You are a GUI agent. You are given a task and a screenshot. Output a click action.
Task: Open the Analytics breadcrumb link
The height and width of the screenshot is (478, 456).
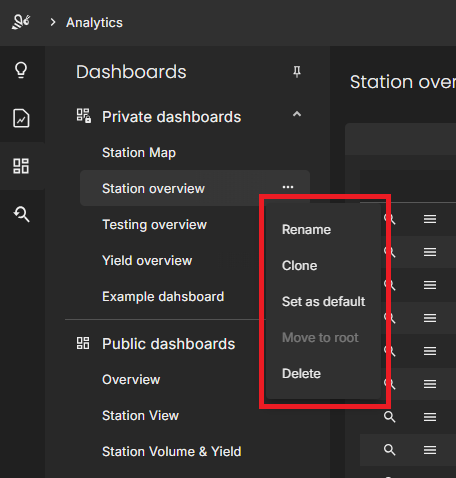click(94, 23)
